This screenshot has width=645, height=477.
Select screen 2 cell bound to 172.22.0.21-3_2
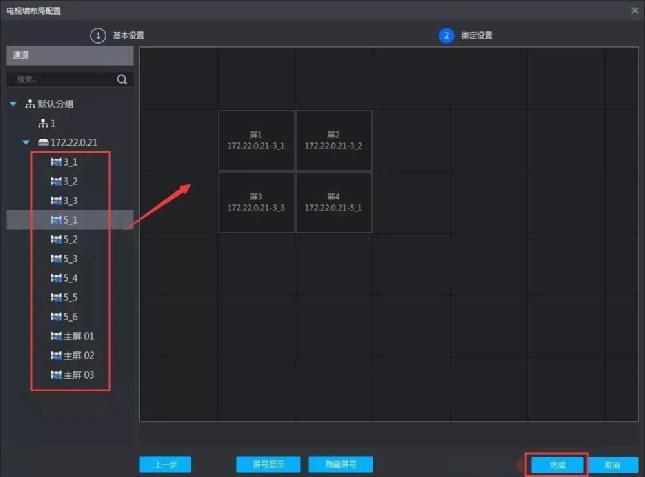pyautogui.click(x=334, y=140)
